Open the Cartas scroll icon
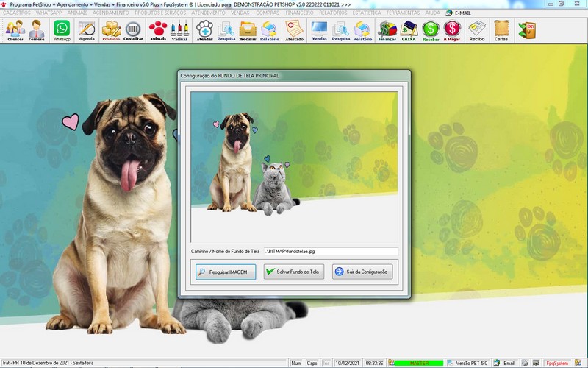The width and height of the screenshot is (588, 368). (x=501, y=30)
